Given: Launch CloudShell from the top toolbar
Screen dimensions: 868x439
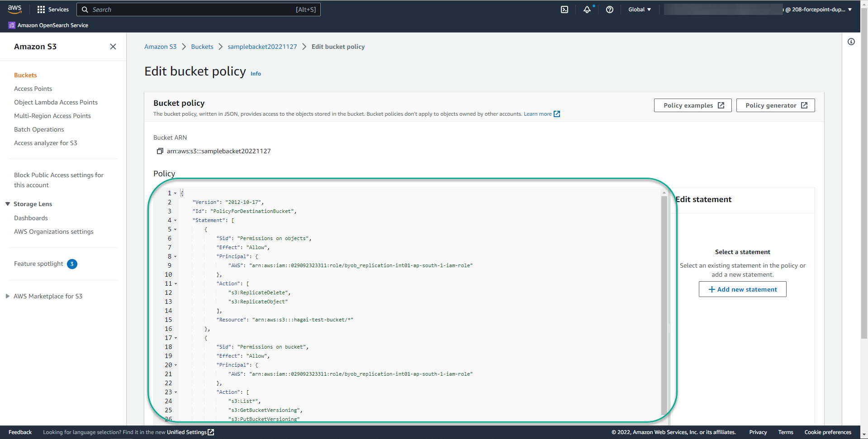Looking at the screenshot, I should 564,9.
